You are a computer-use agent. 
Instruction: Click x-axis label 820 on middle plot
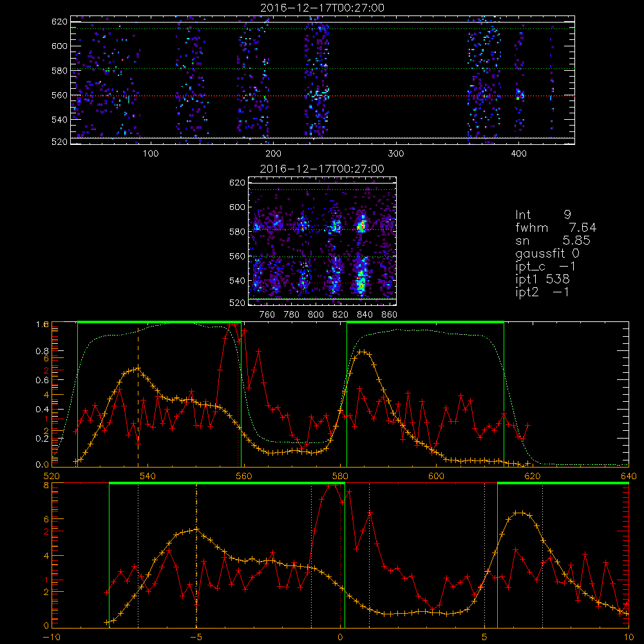(x=341, y=315)
